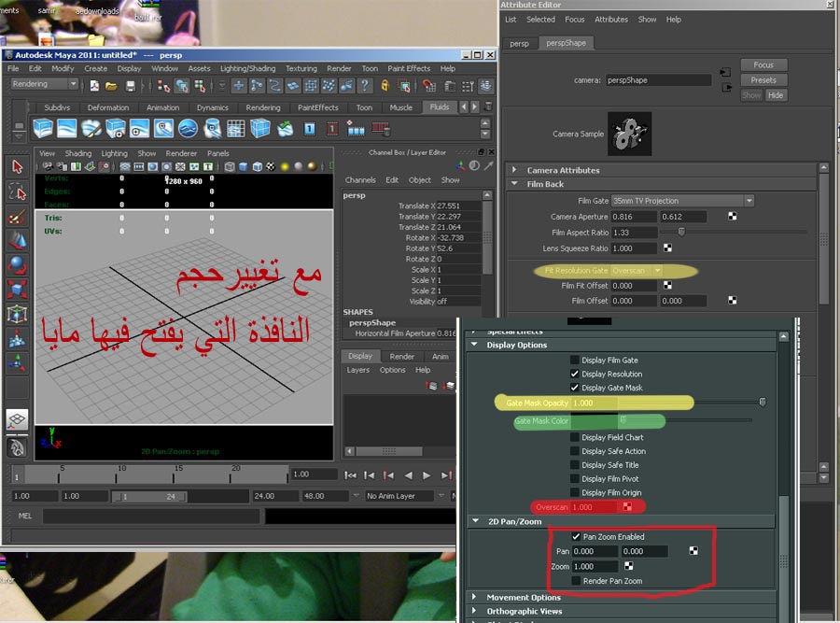Viewport: 840px width, 623px height.
Task: Choose the Select tool arrow in toolbox
Action: point(17,167)
